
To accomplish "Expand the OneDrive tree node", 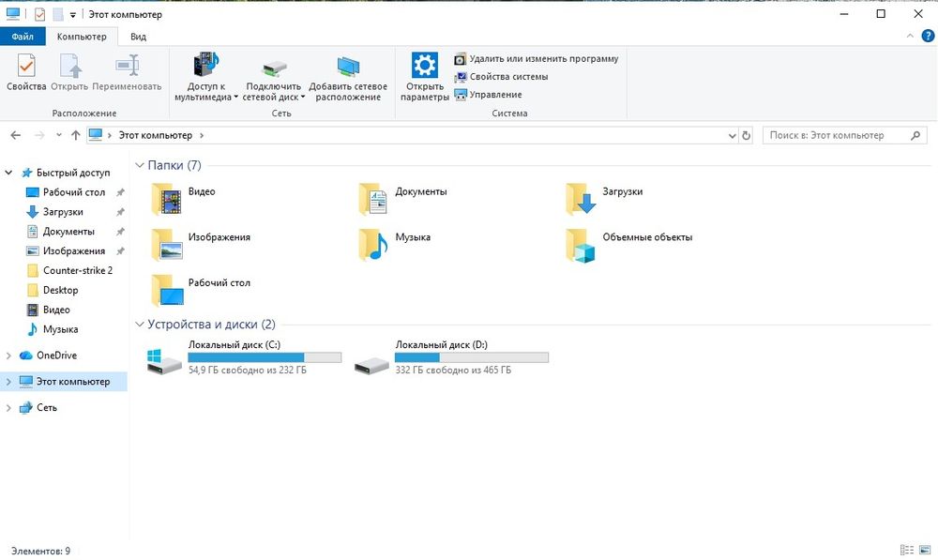I will pos(8,356).
